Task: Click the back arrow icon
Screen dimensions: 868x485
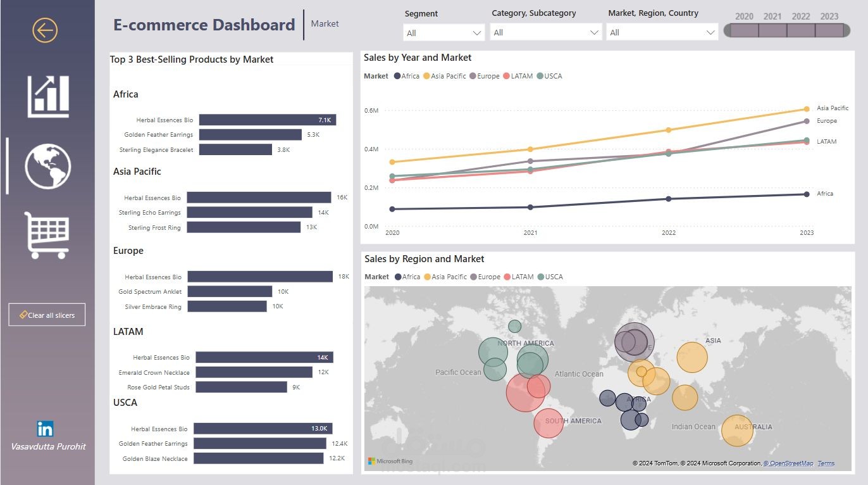Action: pos(45,30)
